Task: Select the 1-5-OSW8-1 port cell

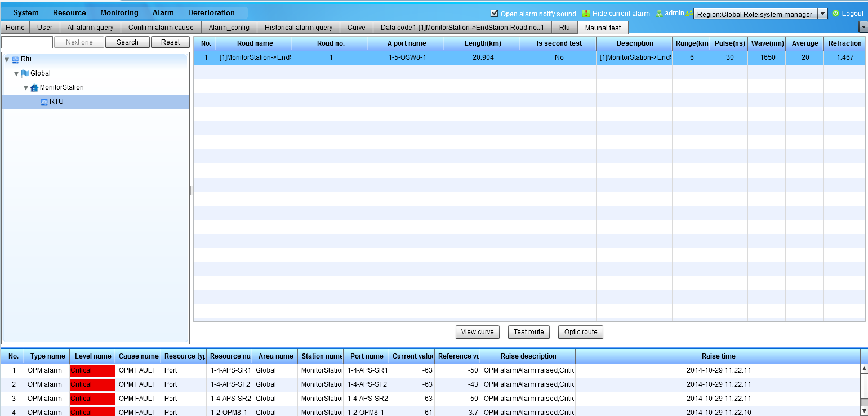Action: tap(406, 57)
